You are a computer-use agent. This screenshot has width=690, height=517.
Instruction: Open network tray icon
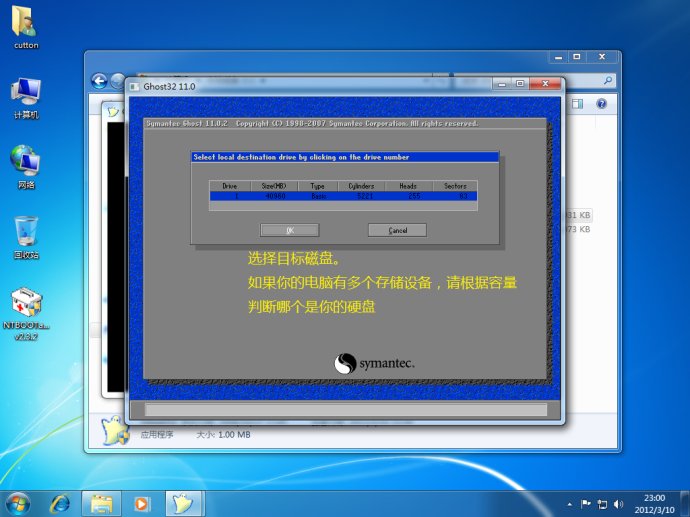pyautogui.click(x=602, y=504)
